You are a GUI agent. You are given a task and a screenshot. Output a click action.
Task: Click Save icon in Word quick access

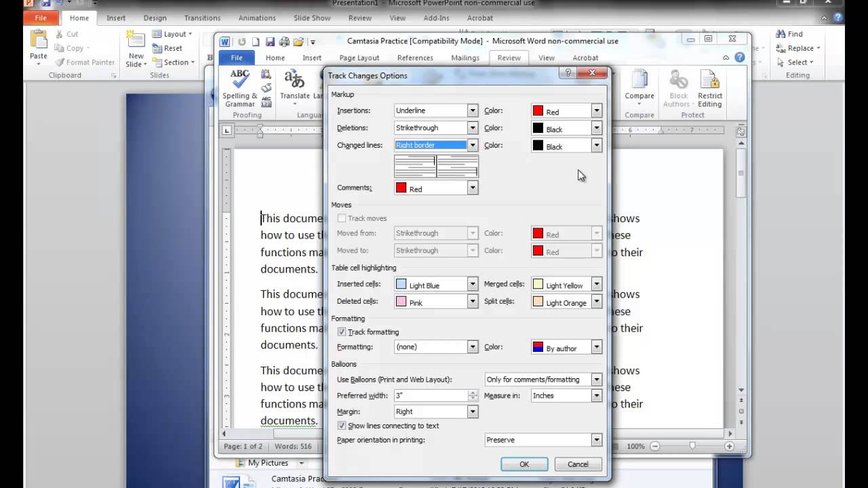pyautogui.click(x=270, y=41)
